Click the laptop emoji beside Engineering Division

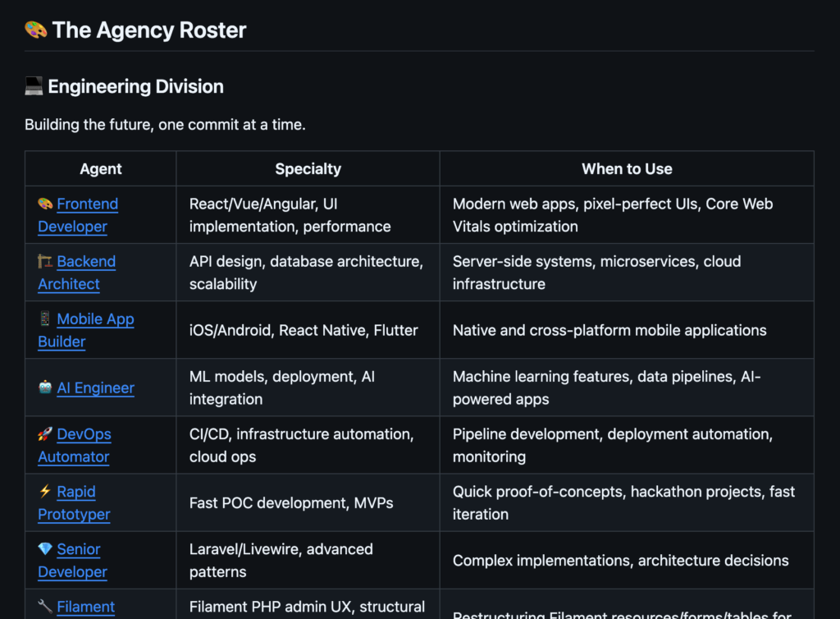[34, 86]
